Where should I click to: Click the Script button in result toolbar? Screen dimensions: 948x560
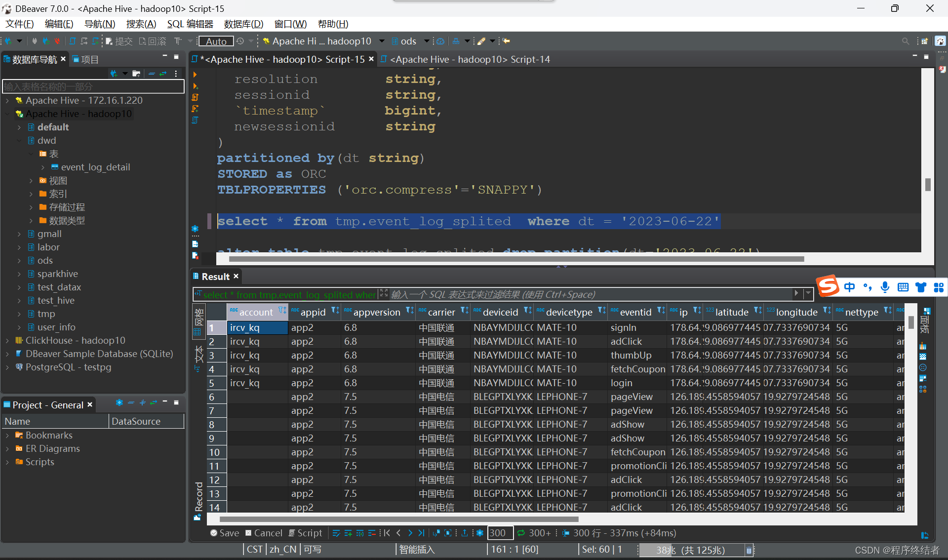[305, 533]
